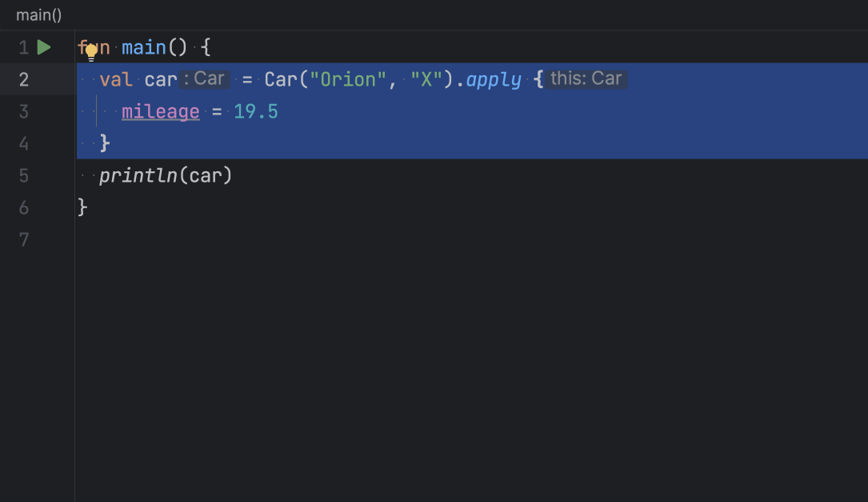Click the println function call
The width and height of the screenshot is (868, 502).
[138, 175]
